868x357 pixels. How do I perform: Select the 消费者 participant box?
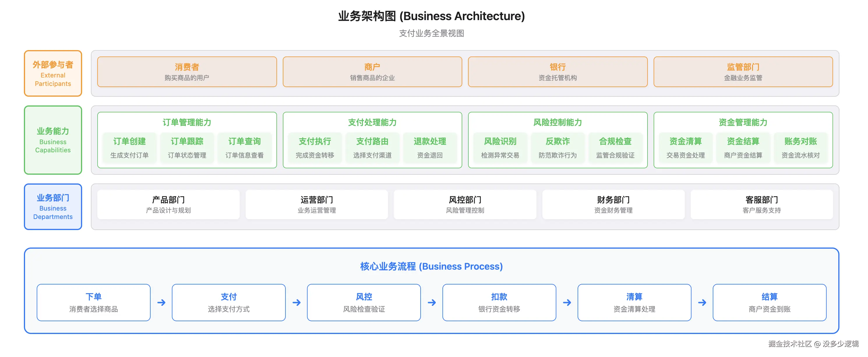pos(187,72)
